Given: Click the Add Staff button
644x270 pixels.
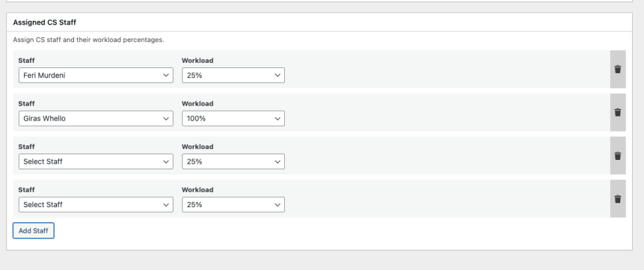Looking at the screenshot, I should click(33, 230).
